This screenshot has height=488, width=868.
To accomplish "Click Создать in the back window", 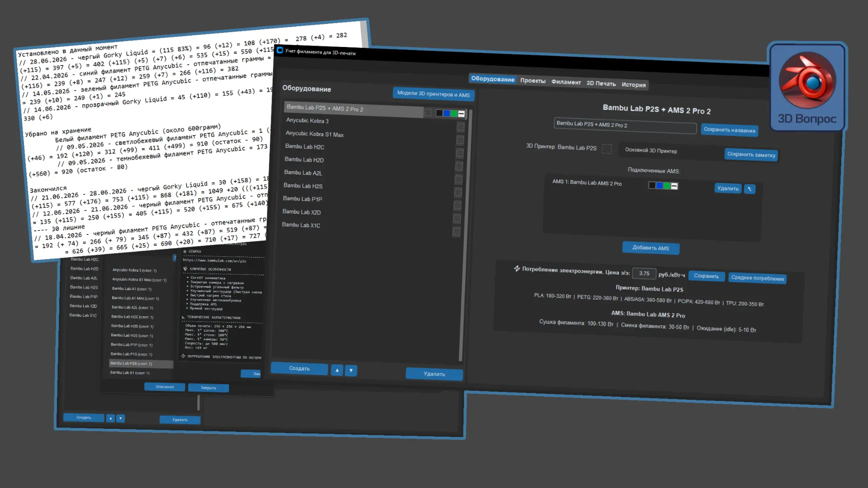I will point(84,418).
